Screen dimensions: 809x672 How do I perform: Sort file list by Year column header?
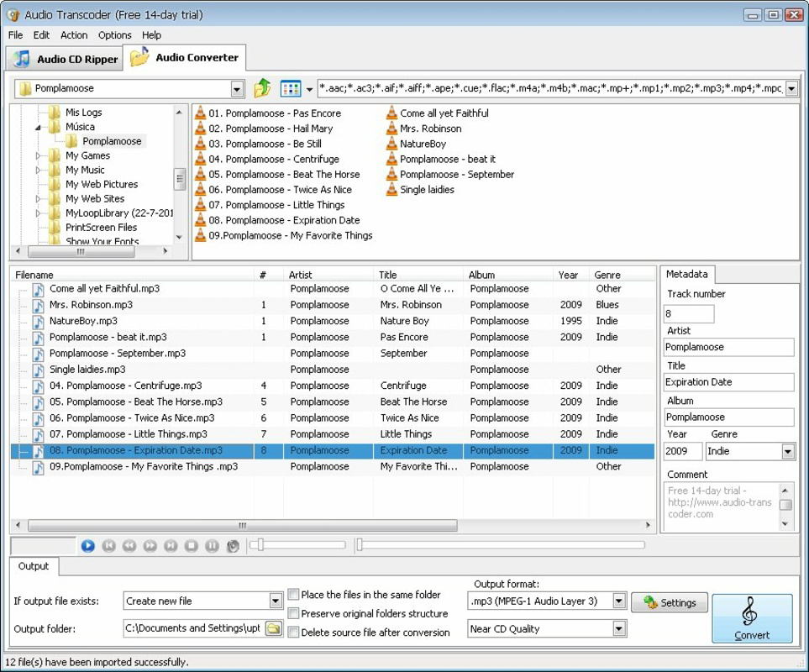pyautogui.click(x=571, y=275)
